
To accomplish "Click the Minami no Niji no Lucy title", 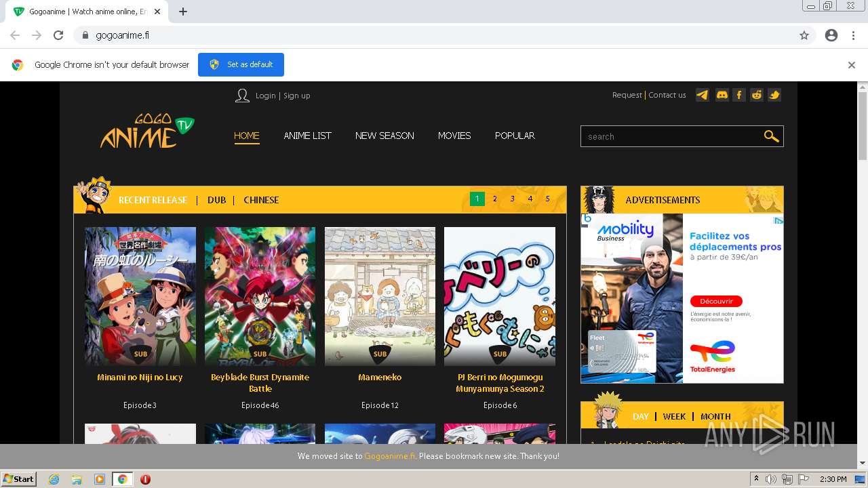I will pyautogui.click(x=140, y=377).
